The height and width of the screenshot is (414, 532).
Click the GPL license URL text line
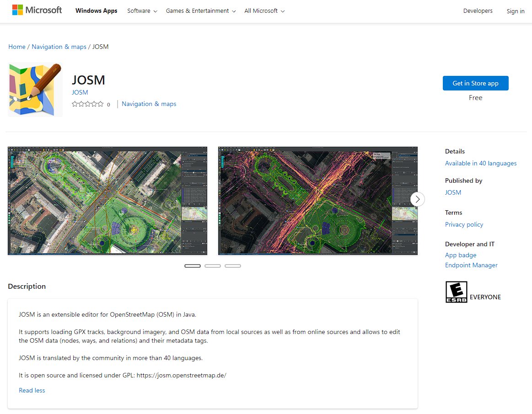pyautogui.click(x=123, y=375)
